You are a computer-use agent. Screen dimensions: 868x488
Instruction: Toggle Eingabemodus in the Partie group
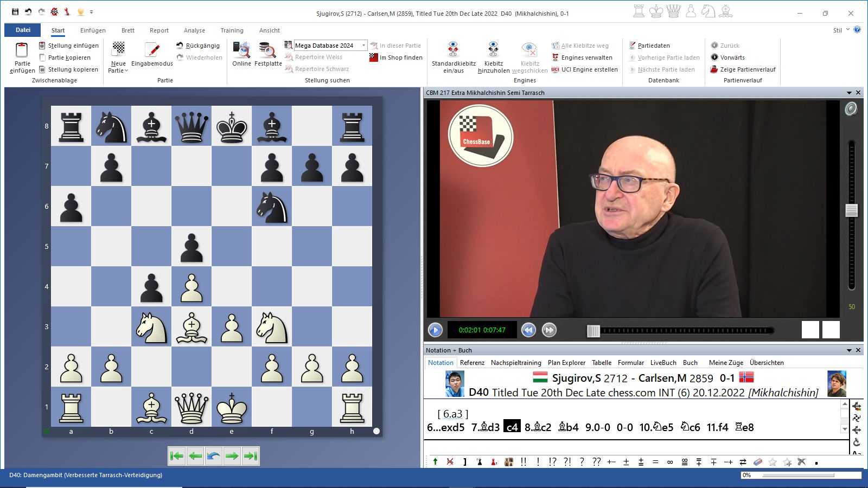152,54
